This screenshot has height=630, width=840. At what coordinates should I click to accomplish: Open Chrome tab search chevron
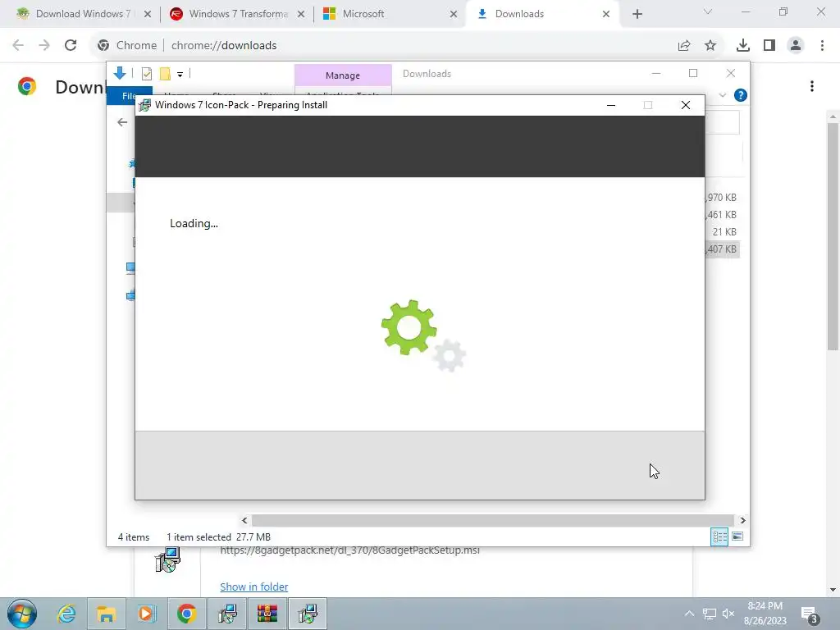pos(708,11)
